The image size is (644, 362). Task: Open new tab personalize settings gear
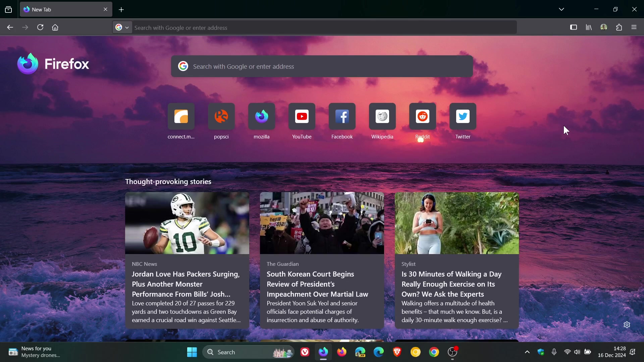click(627, 325)
